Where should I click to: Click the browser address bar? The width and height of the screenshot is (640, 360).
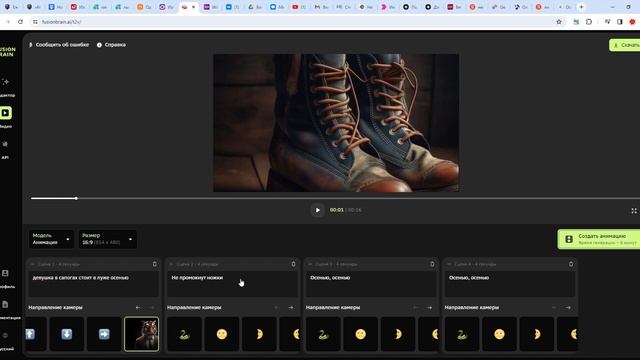point(294,22)
